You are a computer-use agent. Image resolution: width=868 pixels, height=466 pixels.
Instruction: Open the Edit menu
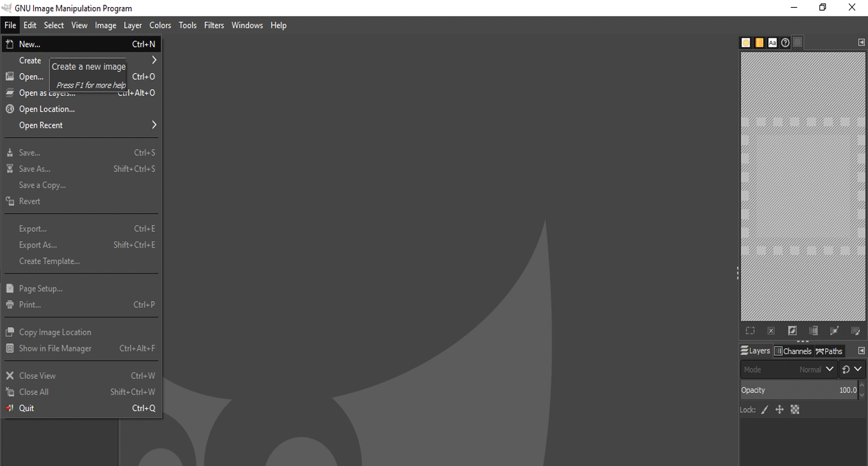pyautogui.click(x=30, y=26)
